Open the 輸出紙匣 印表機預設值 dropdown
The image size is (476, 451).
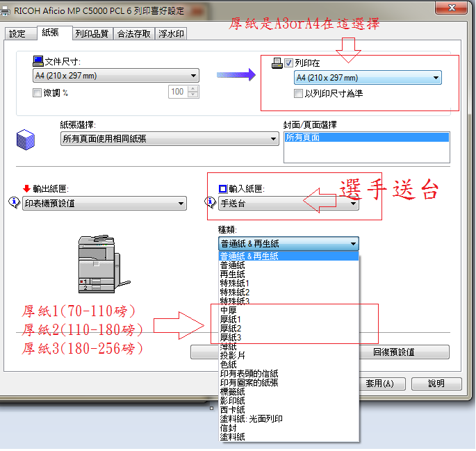(104, 204)
